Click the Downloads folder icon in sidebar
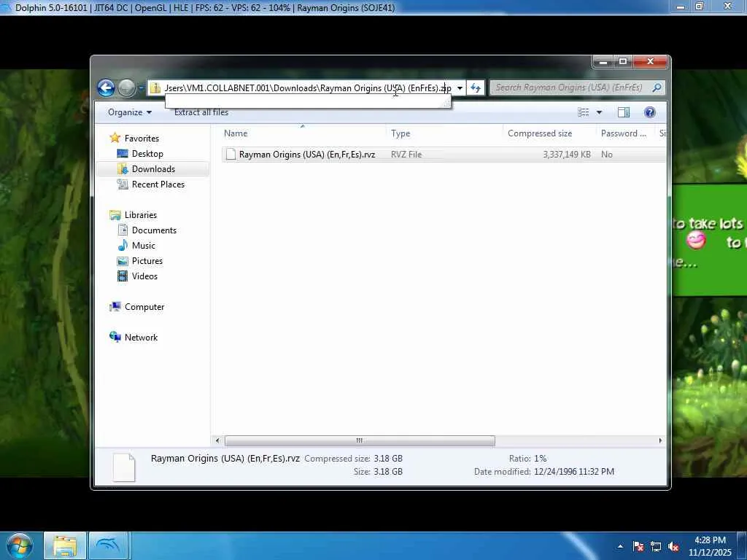This screenshot has height=560, width=747. [x=123, y=169]
